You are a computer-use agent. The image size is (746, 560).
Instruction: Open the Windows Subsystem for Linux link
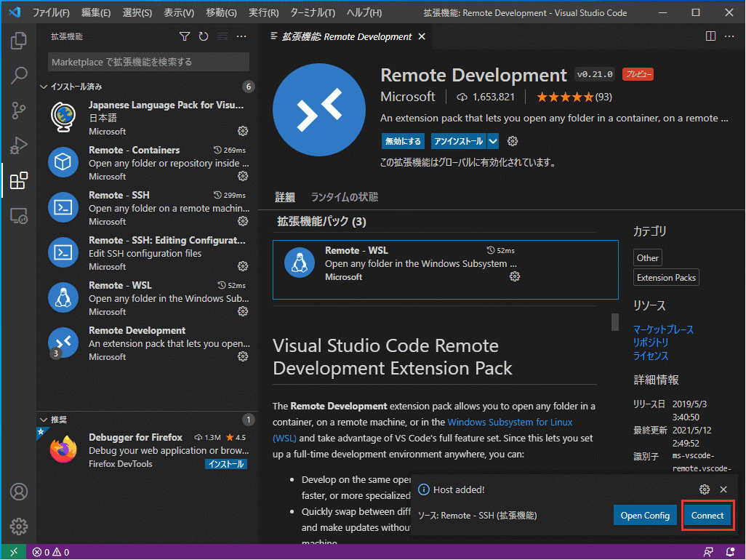[x=510, y=422]
